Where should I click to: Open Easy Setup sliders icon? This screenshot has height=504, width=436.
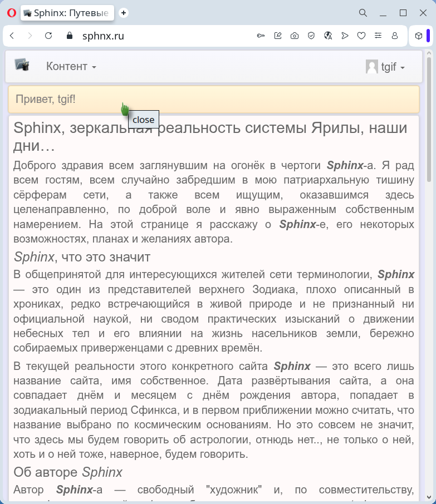click(x=378, y=36)
